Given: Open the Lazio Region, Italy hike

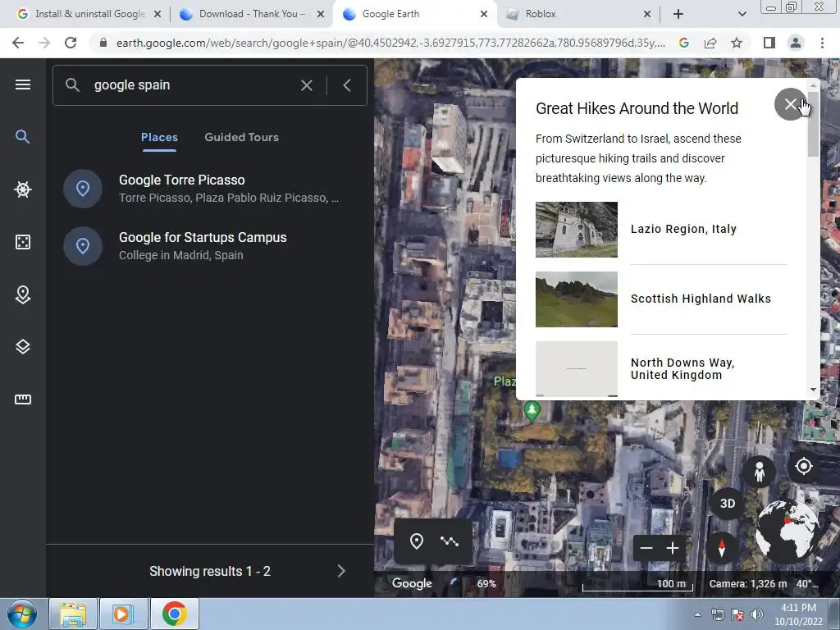Looking at the screenshot, I should click(x=662, y=230).
